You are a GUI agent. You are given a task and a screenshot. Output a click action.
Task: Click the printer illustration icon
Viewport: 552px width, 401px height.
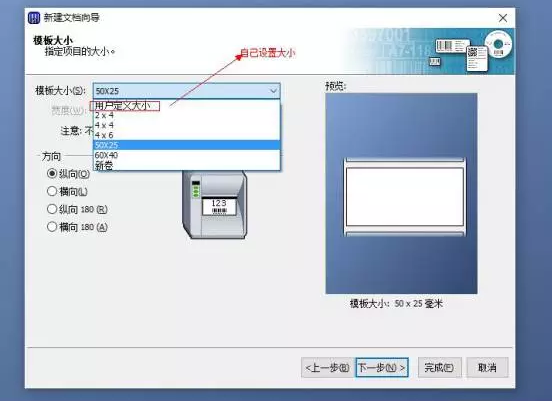click(x=214, y=205)
